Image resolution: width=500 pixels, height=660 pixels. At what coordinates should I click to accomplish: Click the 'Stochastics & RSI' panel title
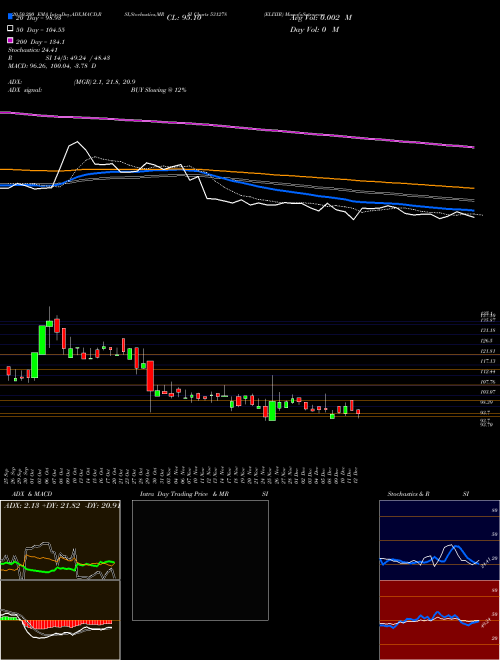tap(428, 494)
